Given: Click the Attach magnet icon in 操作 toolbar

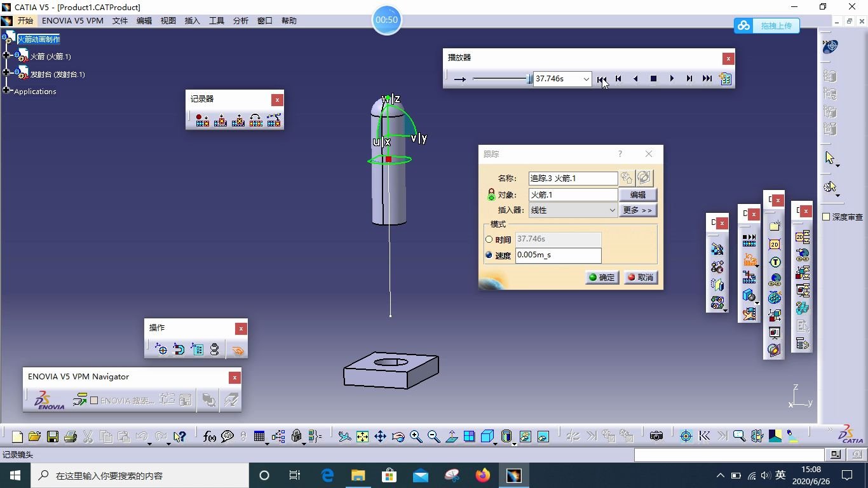Looking at the screenshot, I should [179, 349].
